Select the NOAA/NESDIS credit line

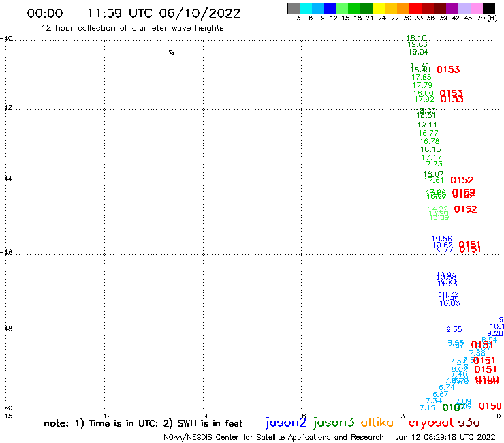(274, 438)
